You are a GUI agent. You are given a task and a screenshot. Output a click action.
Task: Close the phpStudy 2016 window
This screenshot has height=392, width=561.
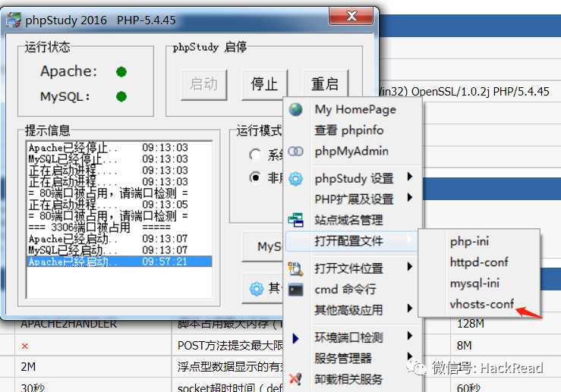(x=351, y=16)
